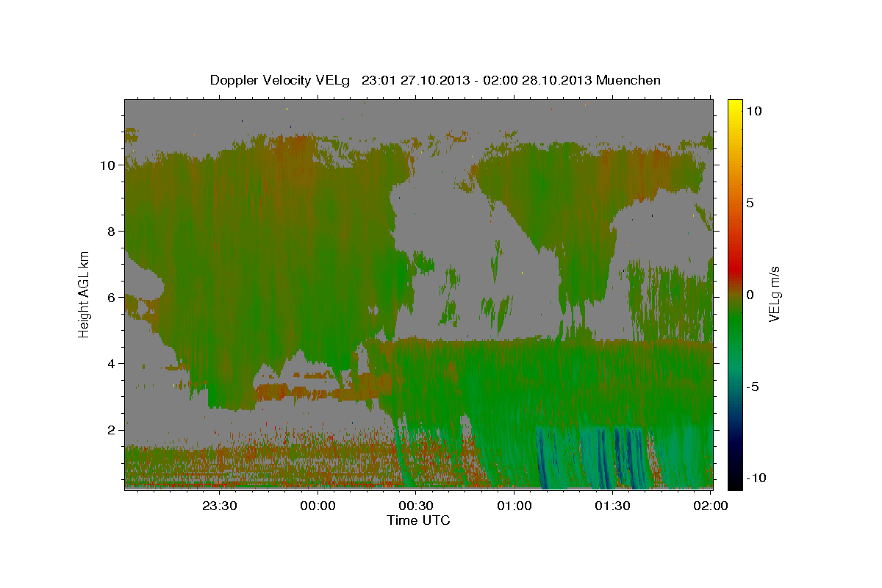Image resolution: width=882 pixels, height=588 pixels.
Task: Click the height tick label '8'
Action: [112, 232]
